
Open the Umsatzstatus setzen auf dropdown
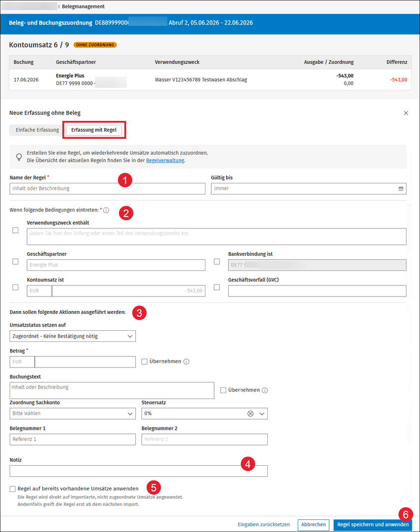point(72,336)
